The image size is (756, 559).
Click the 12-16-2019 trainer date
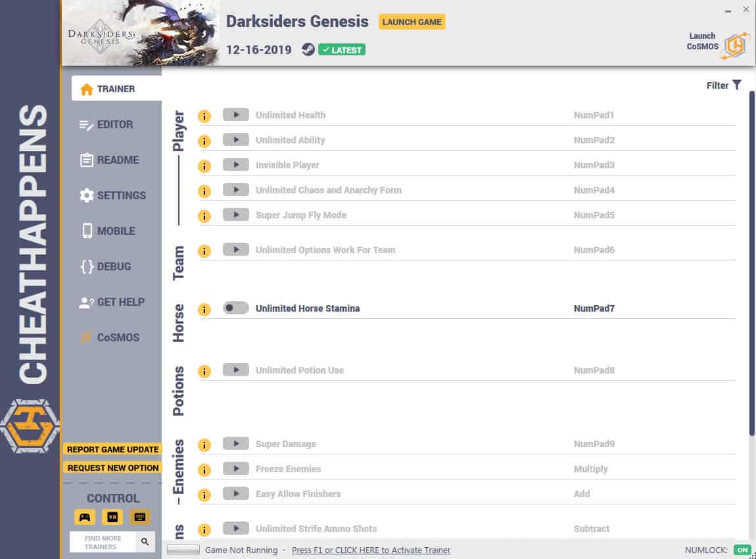click(259, 50)
